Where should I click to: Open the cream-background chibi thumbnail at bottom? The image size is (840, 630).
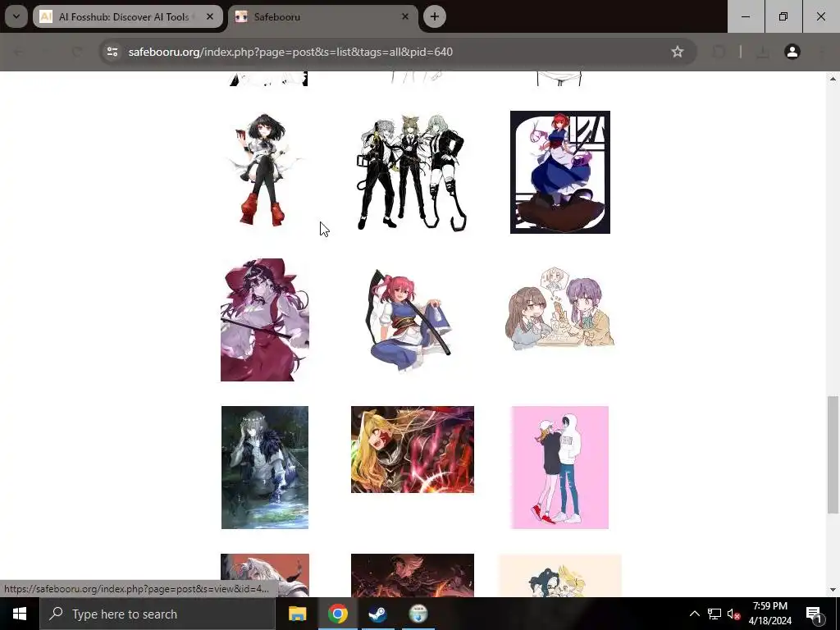tap(559, 575)
